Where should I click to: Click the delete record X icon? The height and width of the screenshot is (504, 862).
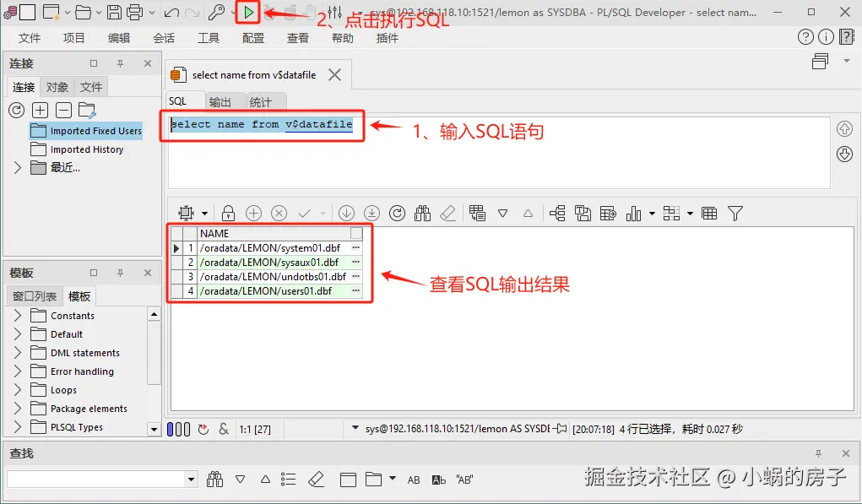279,214
